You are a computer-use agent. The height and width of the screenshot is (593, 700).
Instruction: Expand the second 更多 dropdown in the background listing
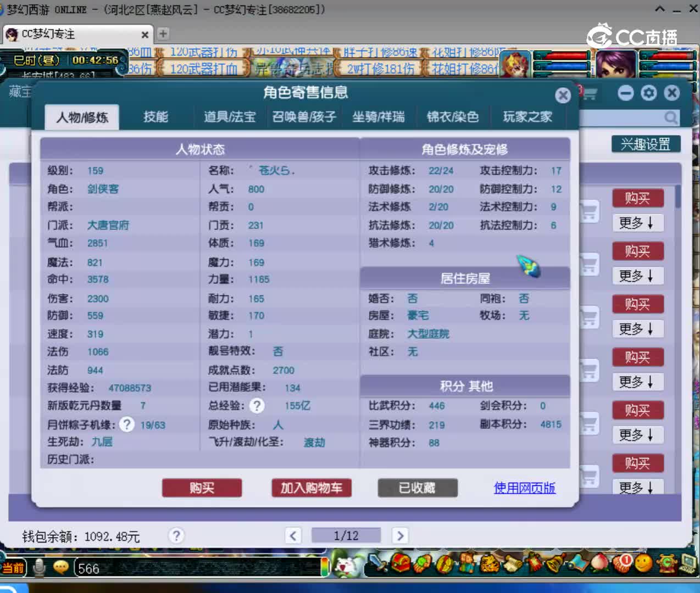(x=638, y=276)
